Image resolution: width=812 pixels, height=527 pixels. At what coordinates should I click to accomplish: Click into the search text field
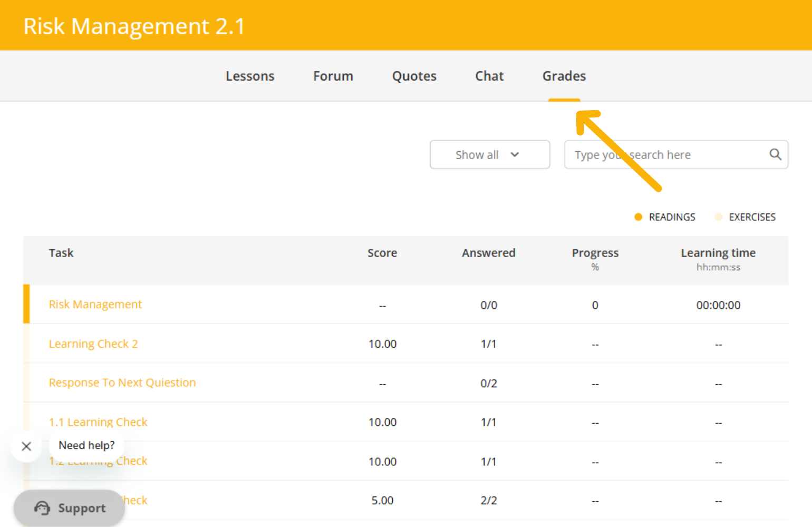pos(664,155)
